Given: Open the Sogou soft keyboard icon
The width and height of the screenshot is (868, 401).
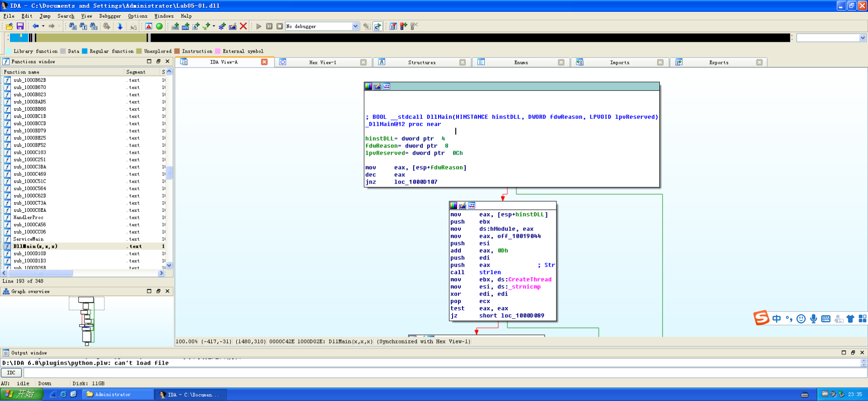Looking at the screenshot, I should click(x=826, y=319).
